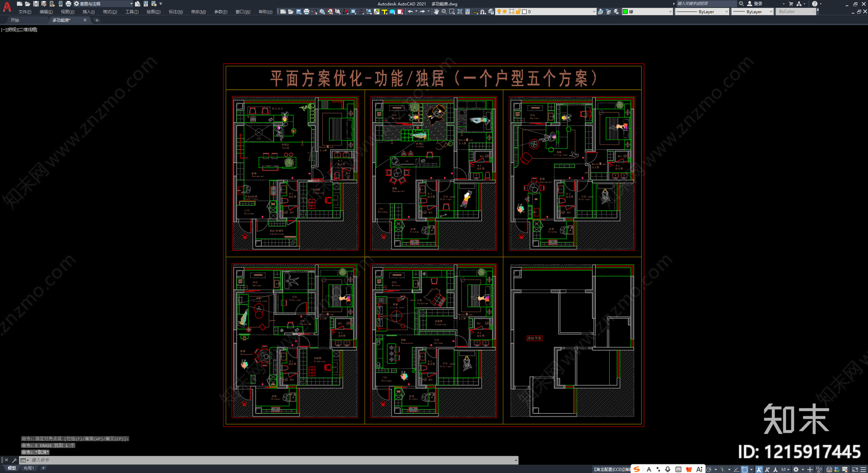Click the AutoCAD application menu logo

coord(7,7)
